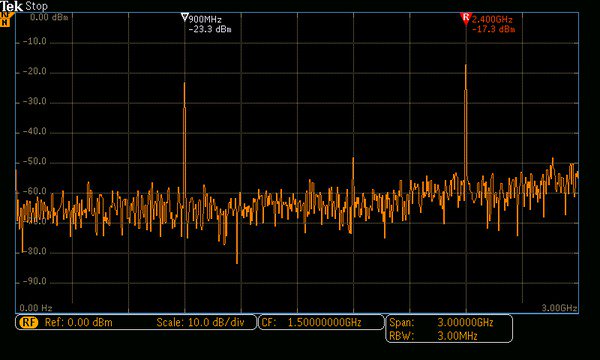Click the -23.3 dBm marker amplitude
The image size is (600, 360).
210,29
